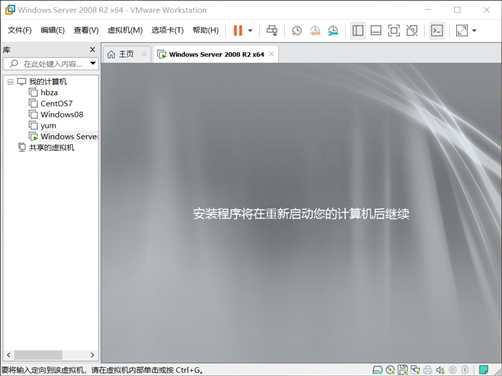Open the 文件(F) menu
The width and height of the screenshot is (502, 376).
20,30
